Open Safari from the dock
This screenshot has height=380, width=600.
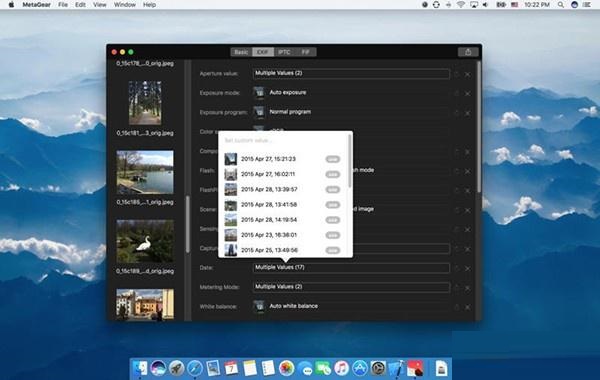coord(195,368)
